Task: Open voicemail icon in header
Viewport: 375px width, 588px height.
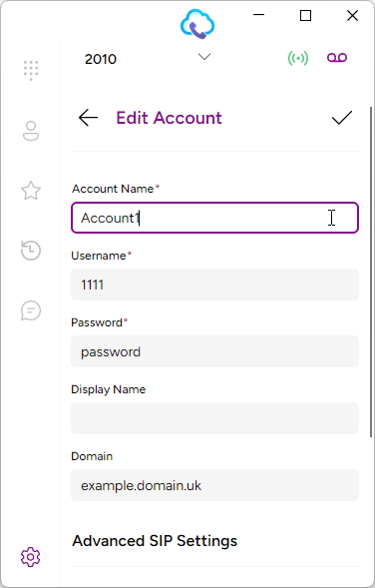Action: click(337, 57)
